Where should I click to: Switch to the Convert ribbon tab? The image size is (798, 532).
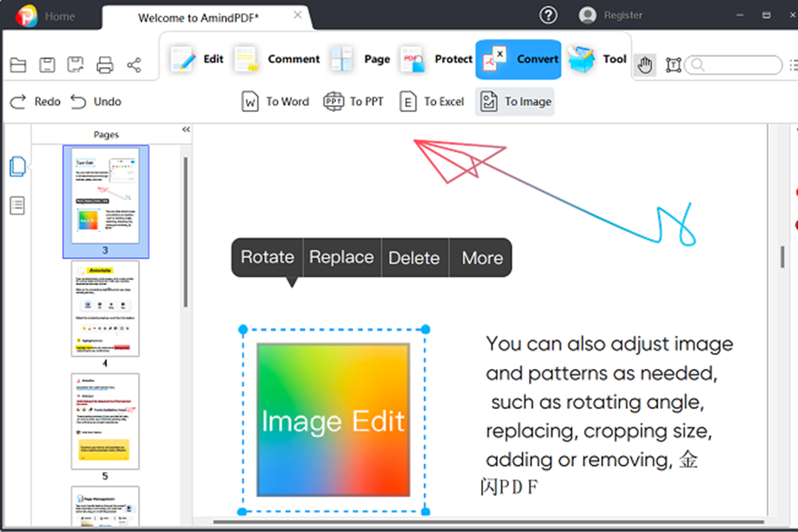coord(518,59)
